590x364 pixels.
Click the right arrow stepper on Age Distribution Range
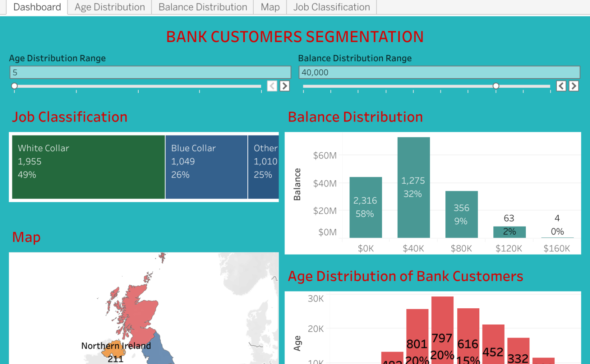coord(285,86)
